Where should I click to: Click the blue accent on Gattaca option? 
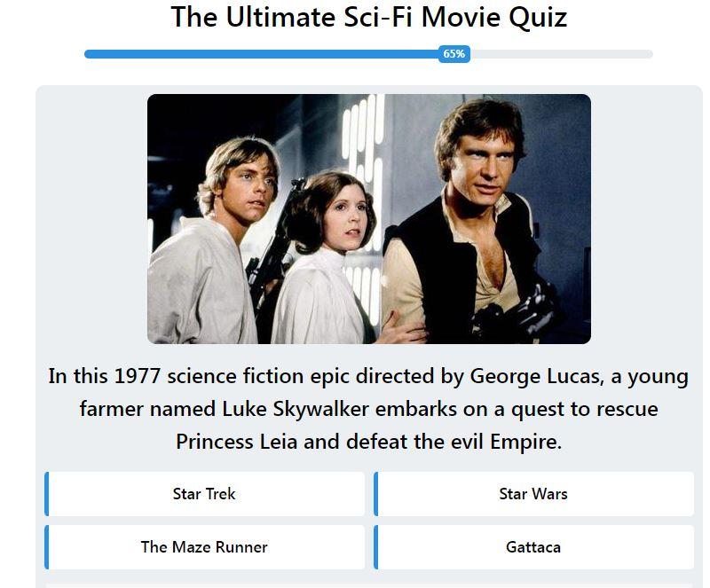[x=375, y=547]
